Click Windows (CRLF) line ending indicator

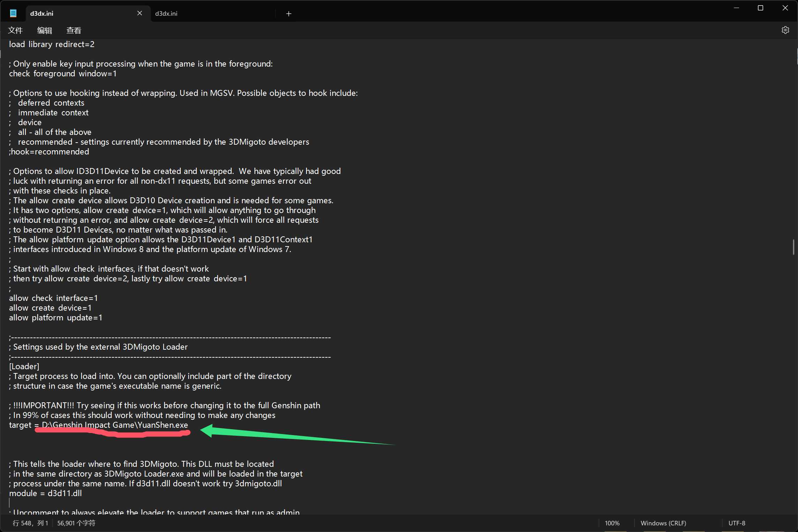click(x=663, y=523)
